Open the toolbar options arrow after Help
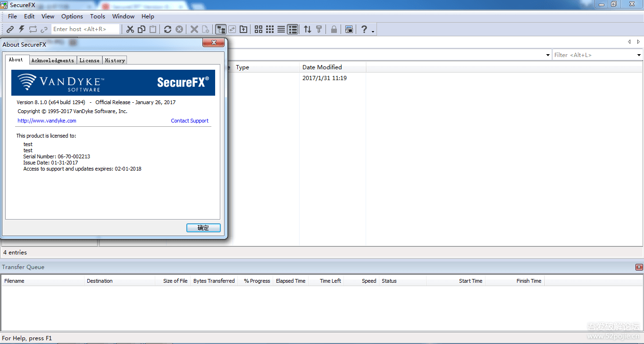644x344 pixels. click(373, 31)
